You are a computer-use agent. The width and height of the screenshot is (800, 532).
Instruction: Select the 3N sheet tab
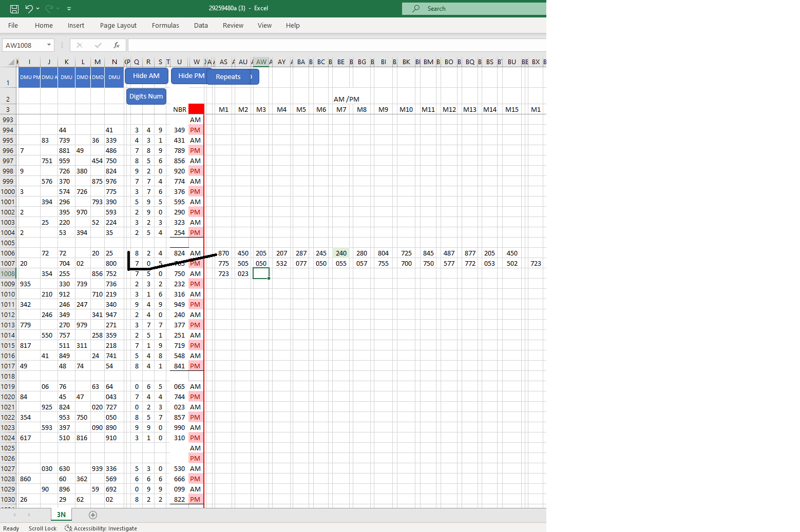61,514
